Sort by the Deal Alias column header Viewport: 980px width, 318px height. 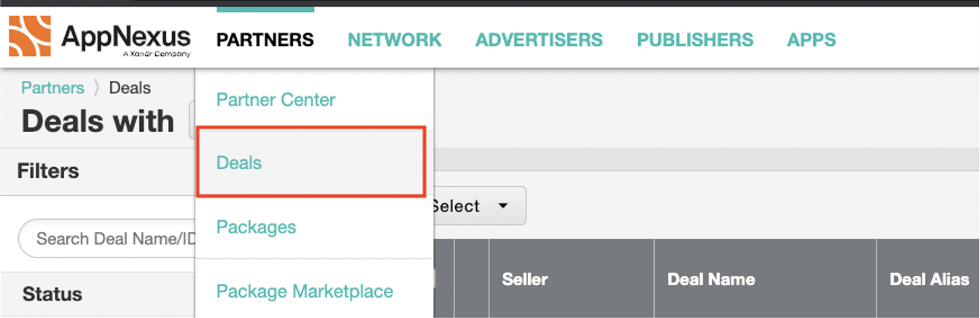(x=929, y=279)
